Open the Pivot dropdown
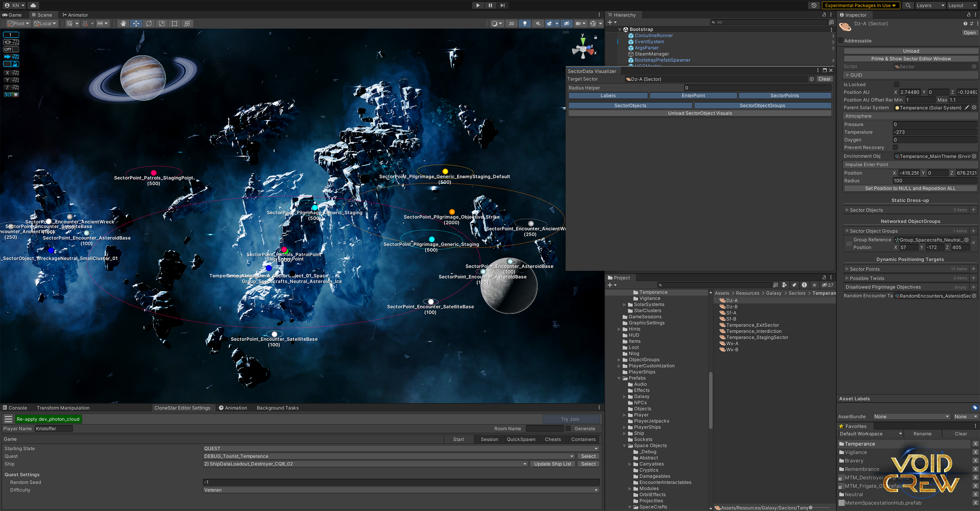980x511 pixels. point(19,24)
